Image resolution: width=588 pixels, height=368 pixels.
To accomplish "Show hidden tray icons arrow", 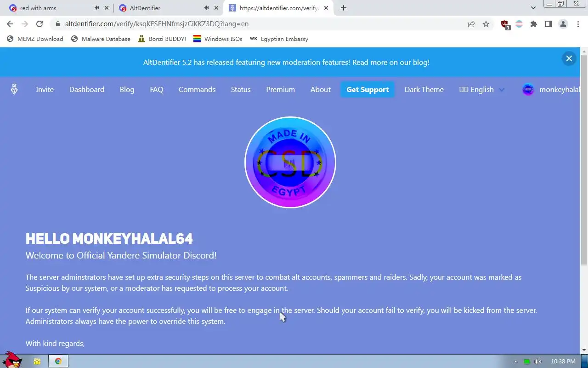I will (x=515, y=362).
